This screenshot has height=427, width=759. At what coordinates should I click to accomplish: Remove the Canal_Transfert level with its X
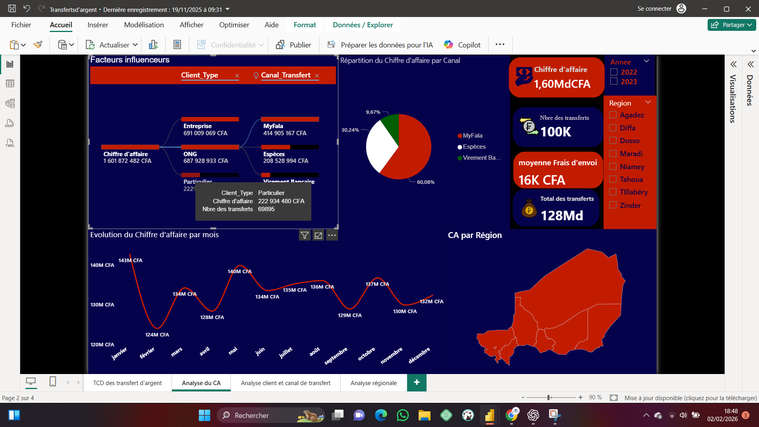pos(317,76)
